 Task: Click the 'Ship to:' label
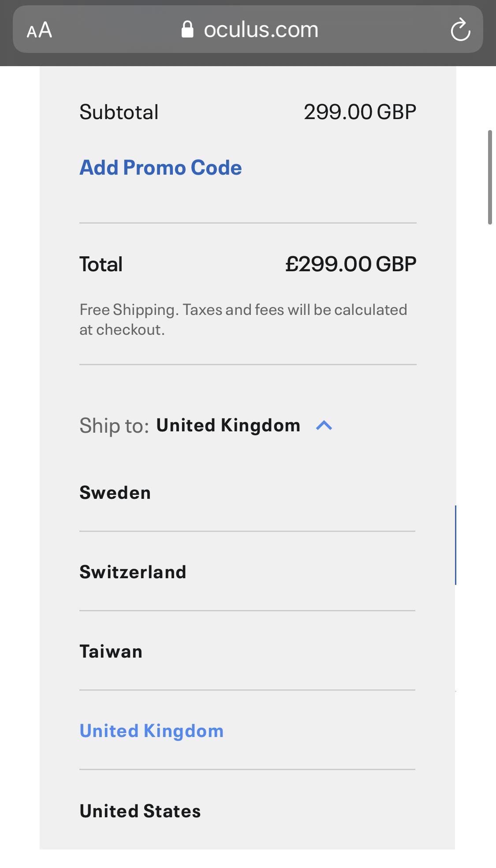click(114, 426)
